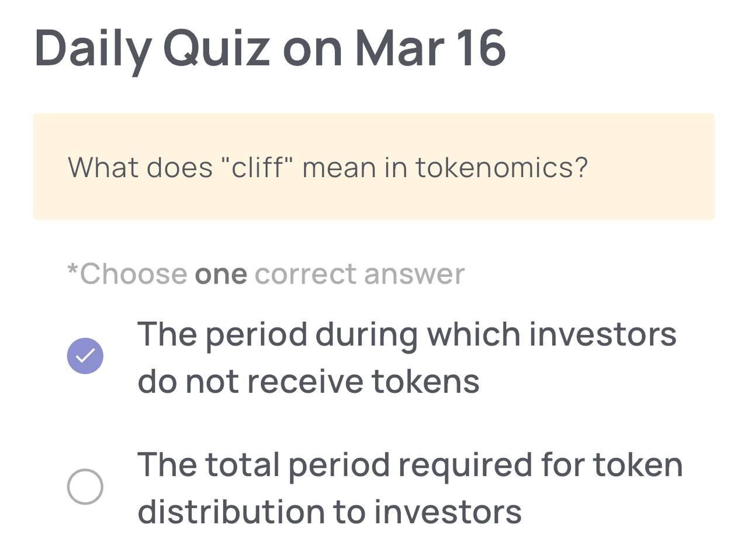Screen dimensions: 748x560
Task: Click the asterisk before "Choose"
Action: click(71, 272)
